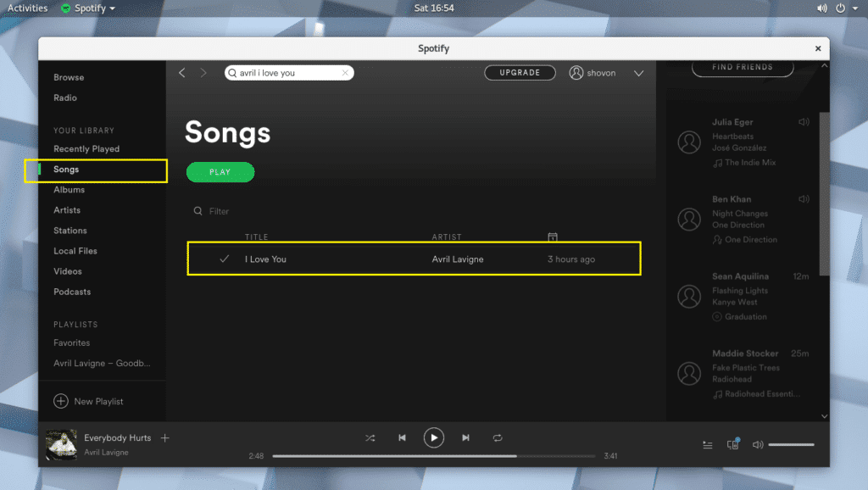This screenshot has width=868, height=490.
Task: Open the Everybody Hurts album thumbnail
Action: [x=60, y=444]
